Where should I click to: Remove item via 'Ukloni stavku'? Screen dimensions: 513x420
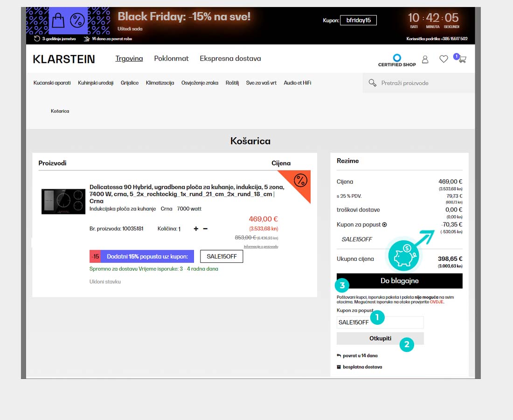click(x=105, y=281)
